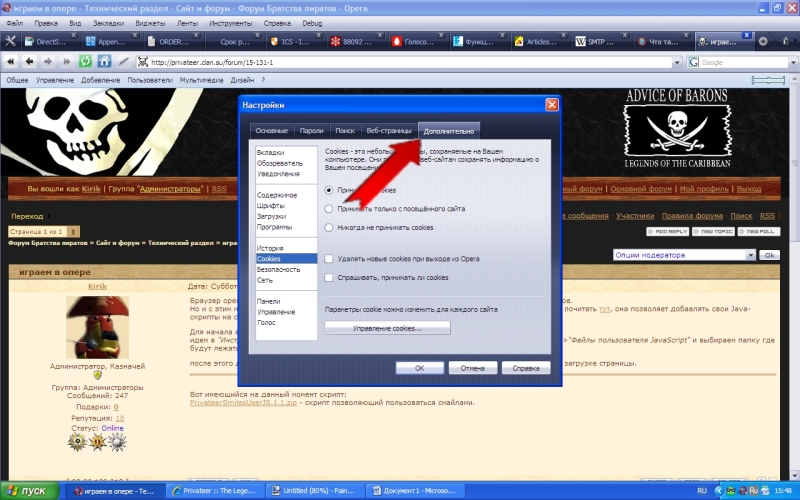Click the wand password icon

123,62
